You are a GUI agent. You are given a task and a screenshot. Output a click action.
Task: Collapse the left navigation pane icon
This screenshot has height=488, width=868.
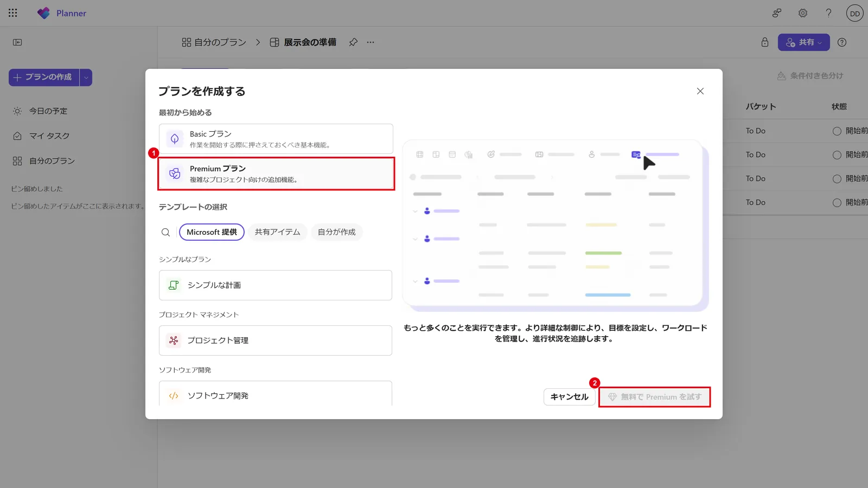[17, 42]
